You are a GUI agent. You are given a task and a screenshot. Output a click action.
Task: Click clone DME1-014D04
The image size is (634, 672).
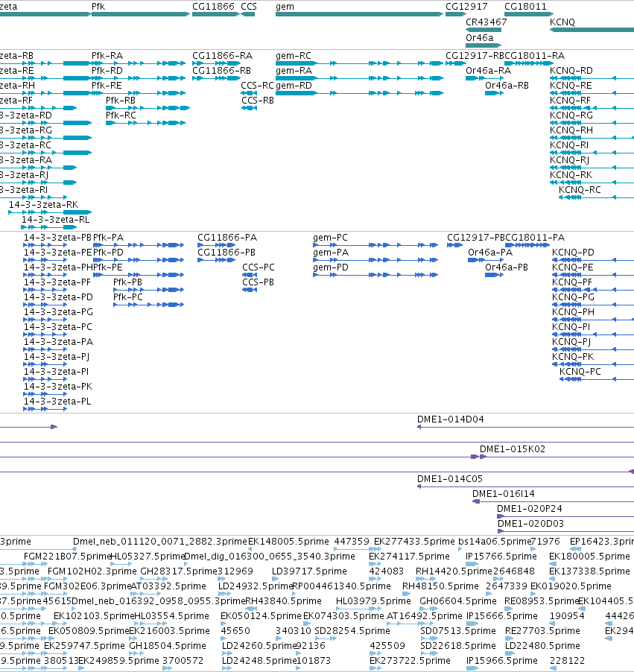click(451, 419)
